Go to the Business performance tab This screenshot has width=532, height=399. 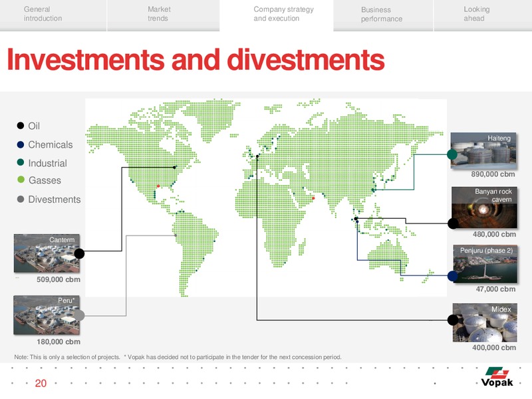[x=383, y=15]
